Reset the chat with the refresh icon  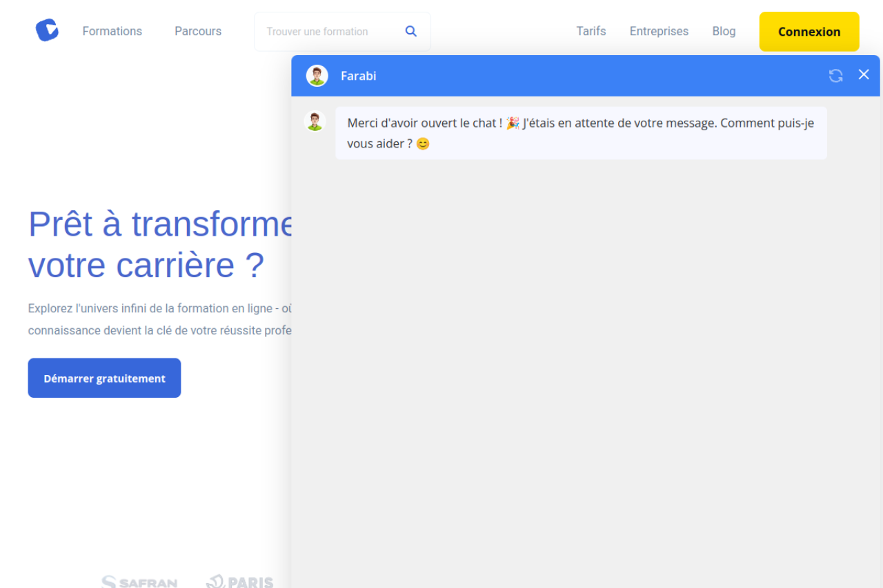click(x=835, y=76)
